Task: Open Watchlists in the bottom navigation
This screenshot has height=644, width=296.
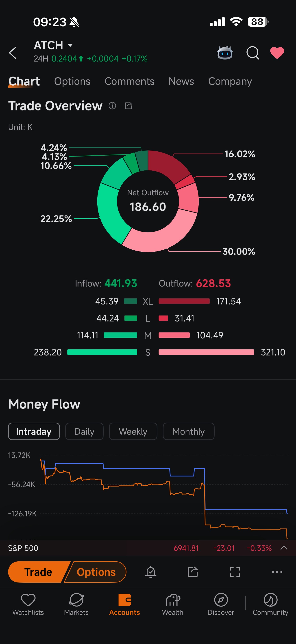Action: point(28,604)
